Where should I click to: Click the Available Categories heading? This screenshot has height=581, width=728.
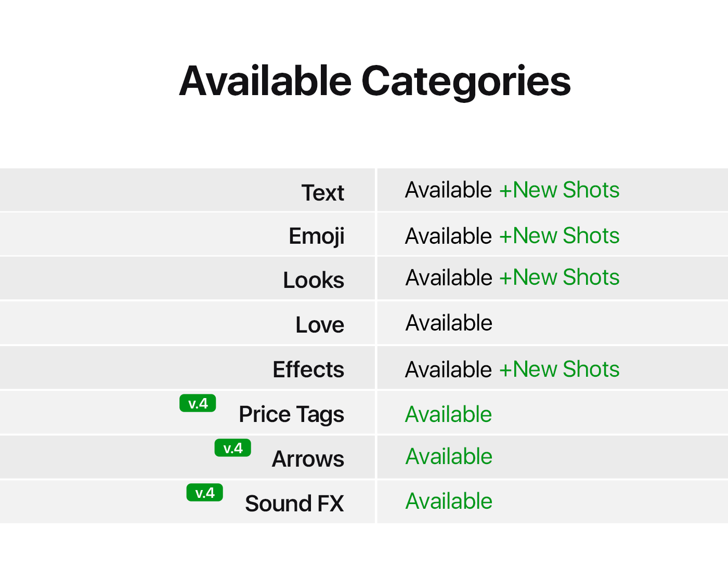coord(375,82)
